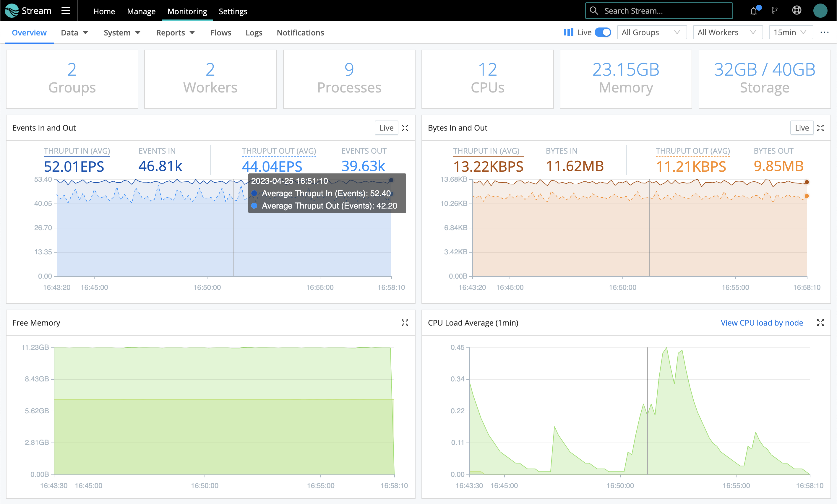The width and height of the screenshot is (837, 504).
Task: Enlarge the CPU Load Average chart
Action: (821, 323)
